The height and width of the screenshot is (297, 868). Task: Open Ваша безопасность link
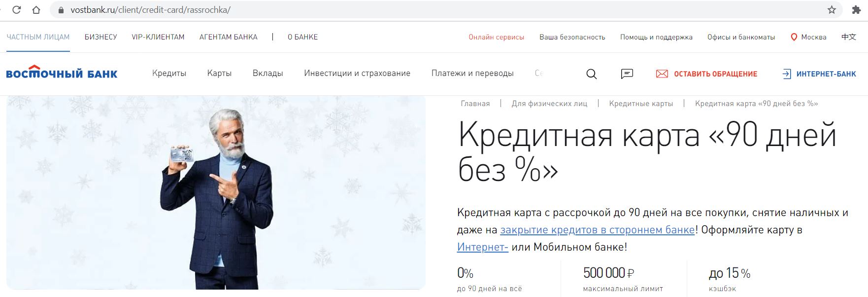click(572, 37)
